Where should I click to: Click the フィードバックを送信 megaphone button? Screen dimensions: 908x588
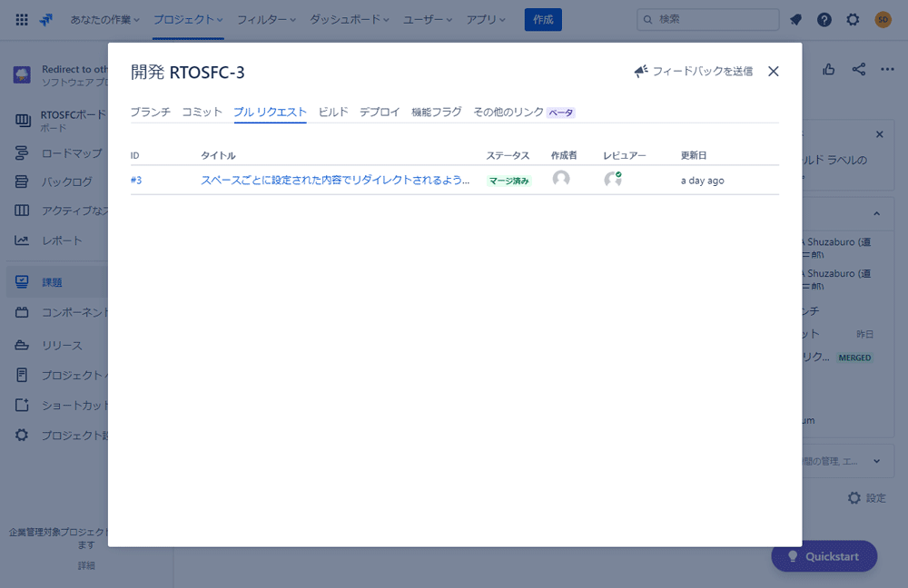click(693, 71)
